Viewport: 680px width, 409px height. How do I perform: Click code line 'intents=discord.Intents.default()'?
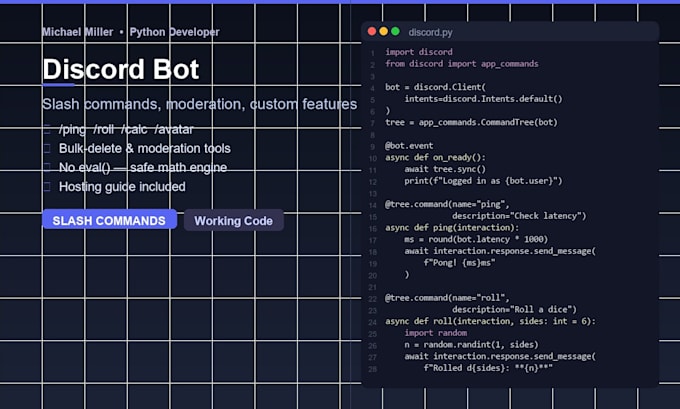pos(483,99)
